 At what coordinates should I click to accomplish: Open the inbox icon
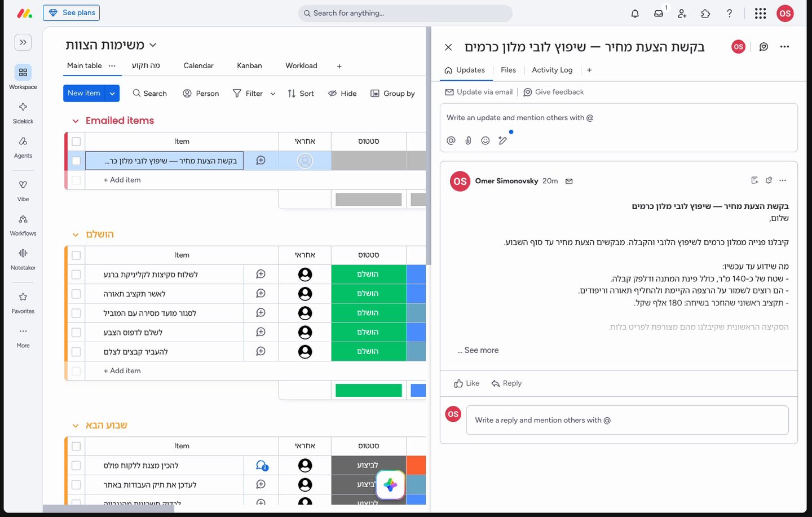coord(659,14)
